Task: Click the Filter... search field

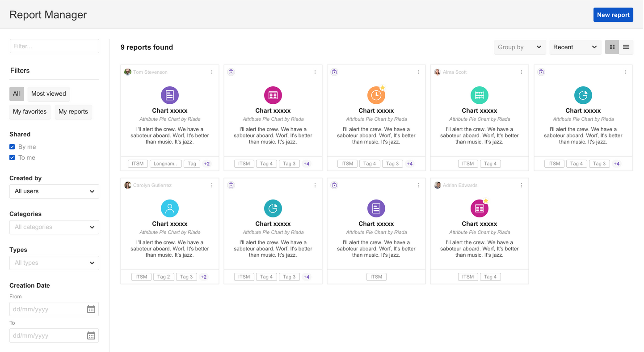Action: (x=54, y=46)
